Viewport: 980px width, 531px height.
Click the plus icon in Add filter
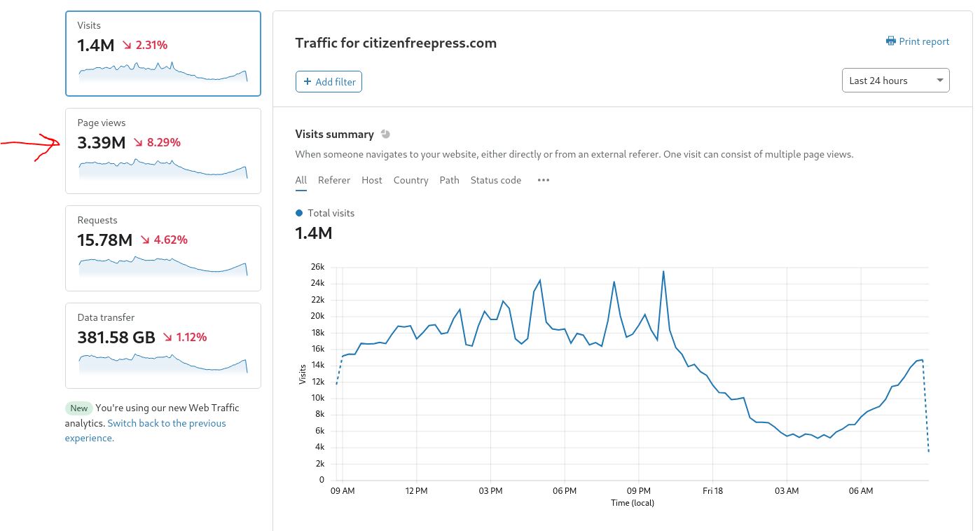308,82
